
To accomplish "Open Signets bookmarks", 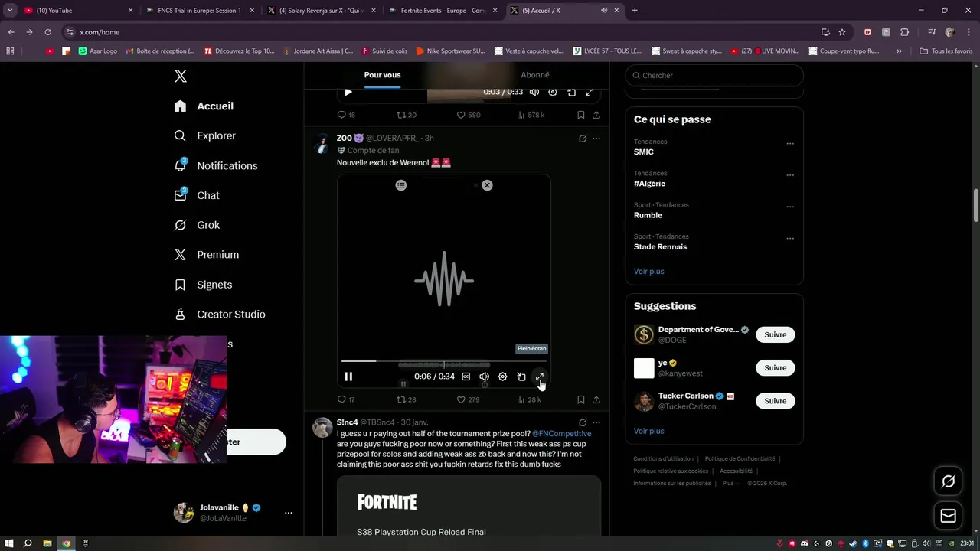I will [x=203, y=285].
